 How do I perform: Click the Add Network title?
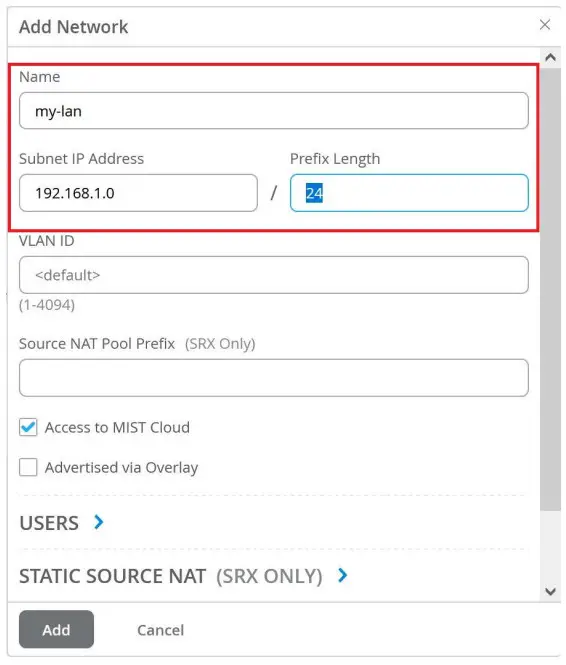coord(73,27)
